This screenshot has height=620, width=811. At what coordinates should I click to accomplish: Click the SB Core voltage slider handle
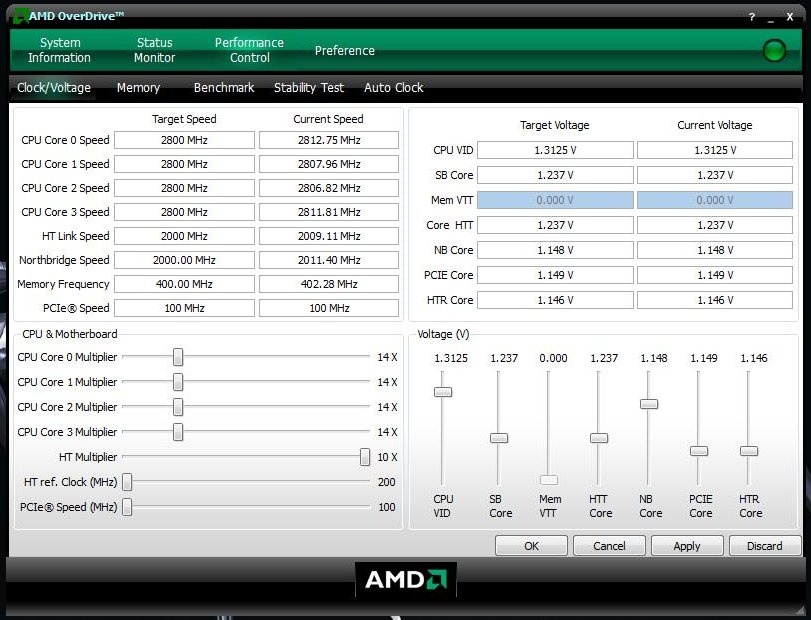(499, 438)
